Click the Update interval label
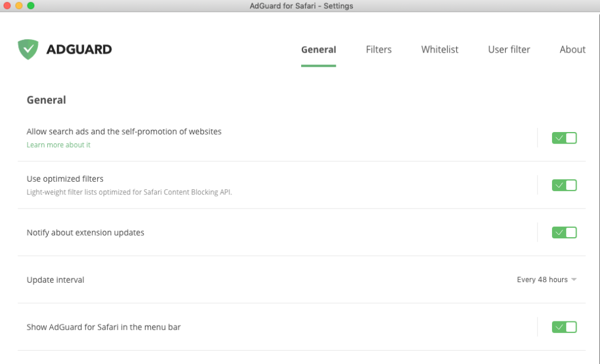The image size is (600, 364). (x=56, y=280)
